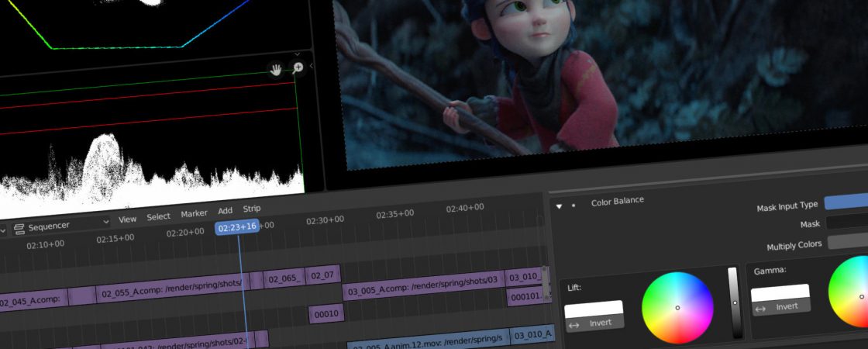Click the Invert button under Gamma
The height and width of the screenshot is (349, 868).
click(x=781, y=307)
